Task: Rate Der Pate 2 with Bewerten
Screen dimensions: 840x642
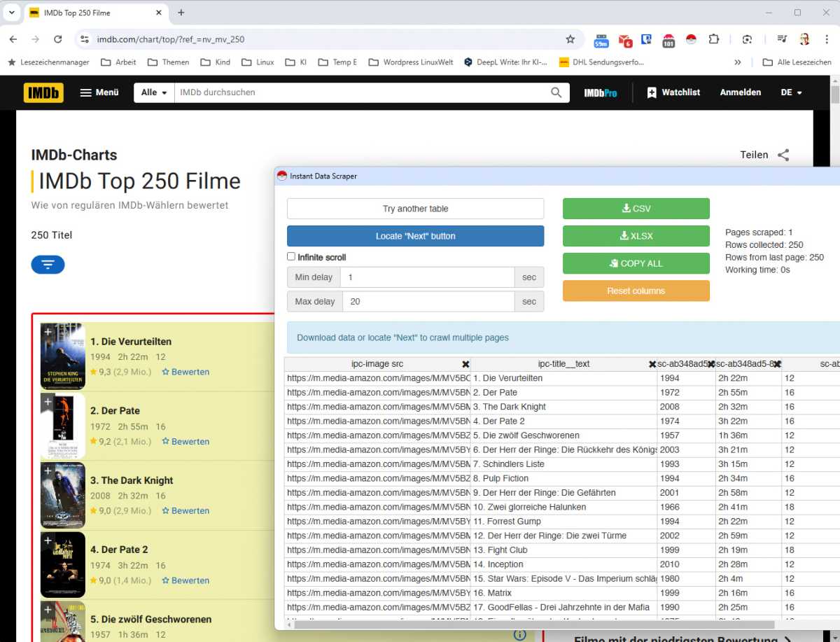Action: 185,580
